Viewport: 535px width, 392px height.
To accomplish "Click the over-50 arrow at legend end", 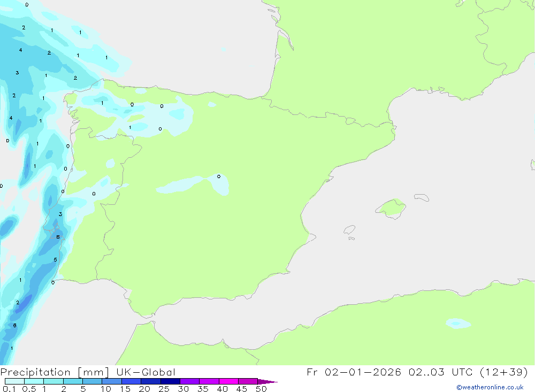I will pyautogui.click(x=267, y=382).
